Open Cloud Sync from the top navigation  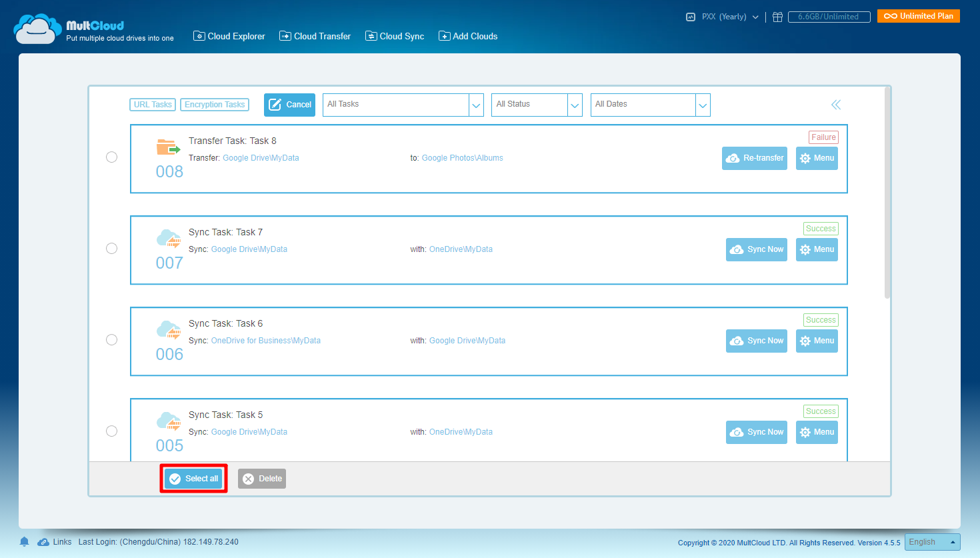click(x=394, y=36)
